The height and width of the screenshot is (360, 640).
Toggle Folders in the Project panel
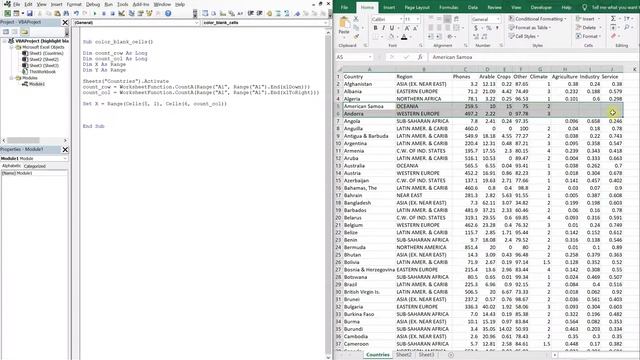click(24, 31)
